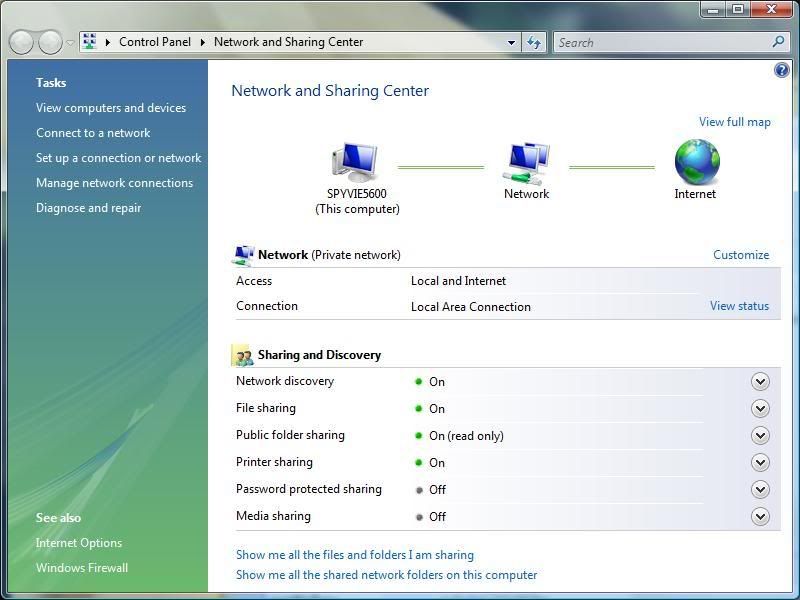Expand the File sharing settings
This screenshot has width=800, height=600.
tap(760, 408)
